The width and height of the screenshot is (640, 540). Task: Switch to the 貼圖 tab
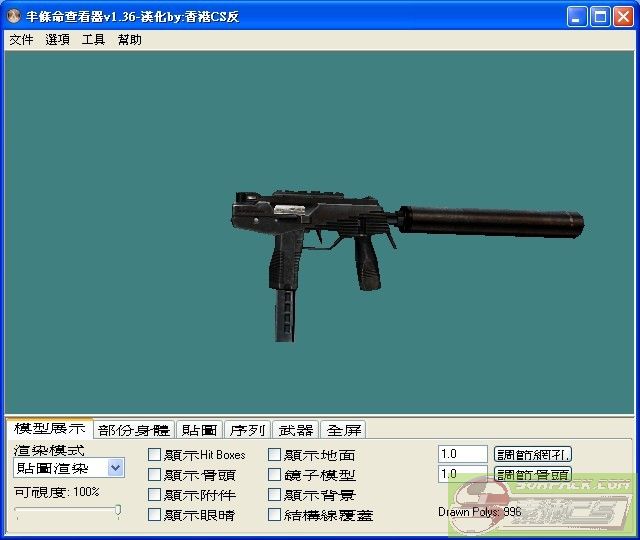(x=199, y=430)
